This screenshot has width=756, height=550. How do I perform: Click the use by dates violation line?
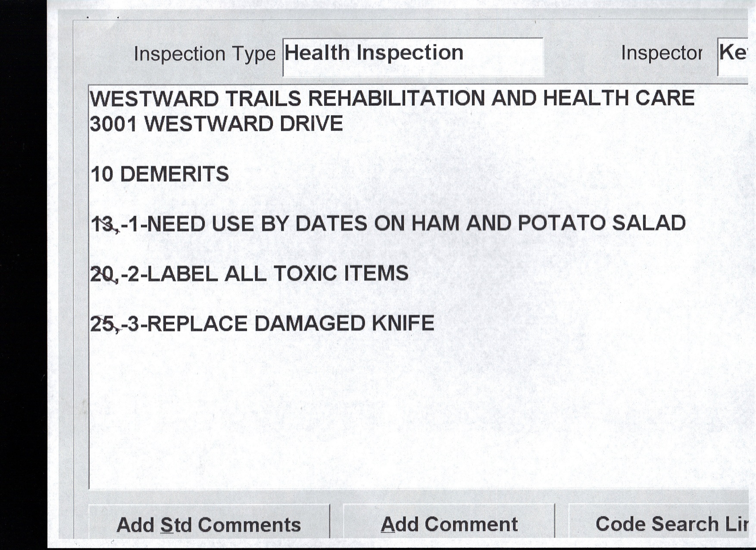[388, 223]
